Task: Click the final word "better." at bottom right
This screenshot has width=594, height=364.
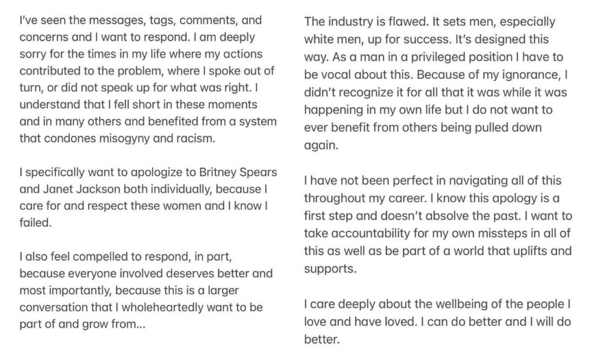Action: click(x=321, y=340)
